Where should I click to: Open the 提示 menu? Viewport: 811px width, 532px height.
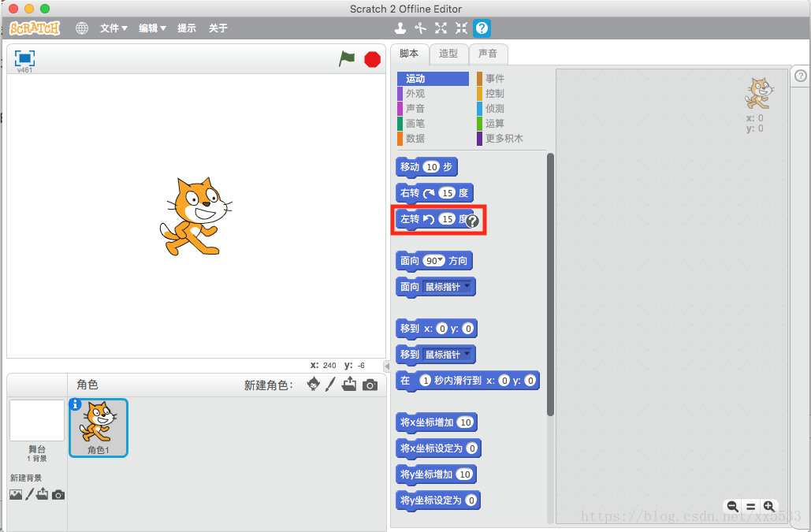187,28
